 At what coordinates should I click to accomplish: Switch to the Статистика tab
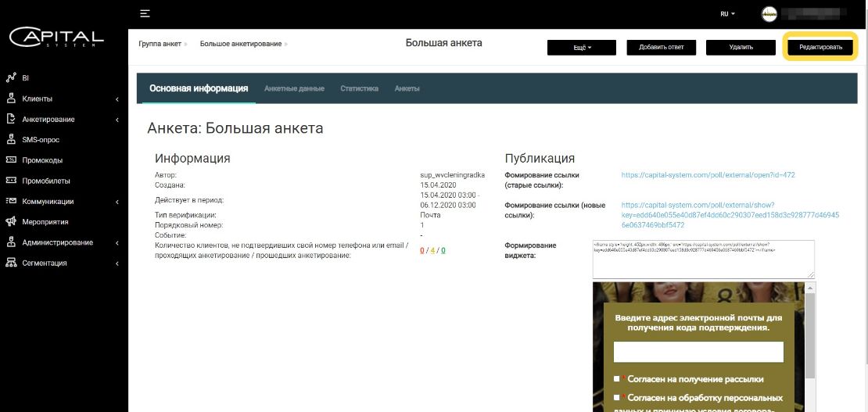(359, 88)
